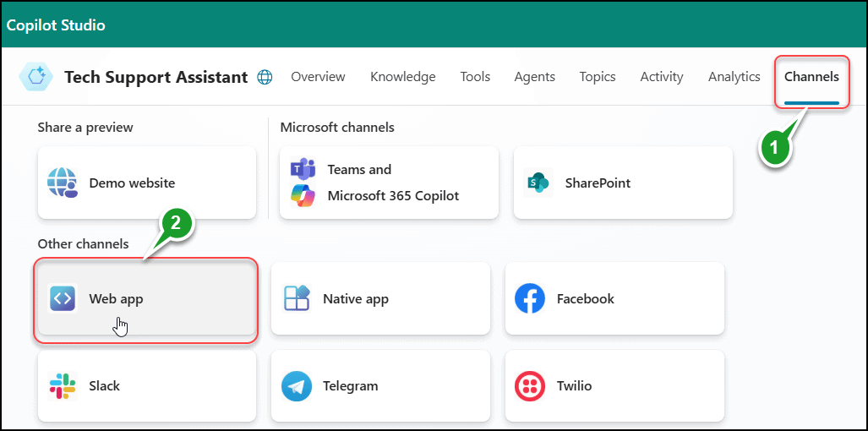
Task: Click the SharePoint icon
Action: click(536, 183)
